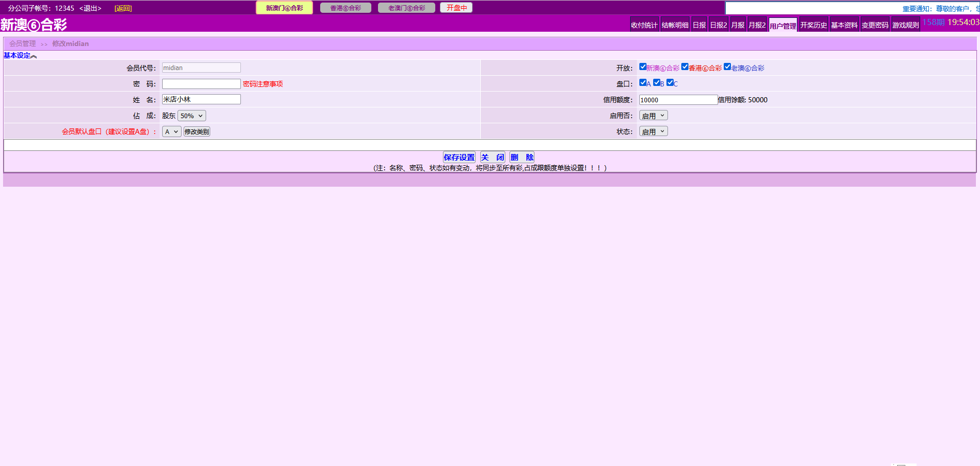Click the [返回] link
The width and height of the screenshot is (980, 466).
tap(123, 8)
